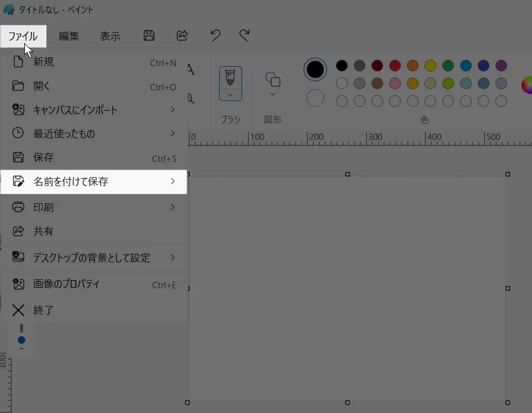Redo the last action
532x413 pixels.
(x=244, y=35)
